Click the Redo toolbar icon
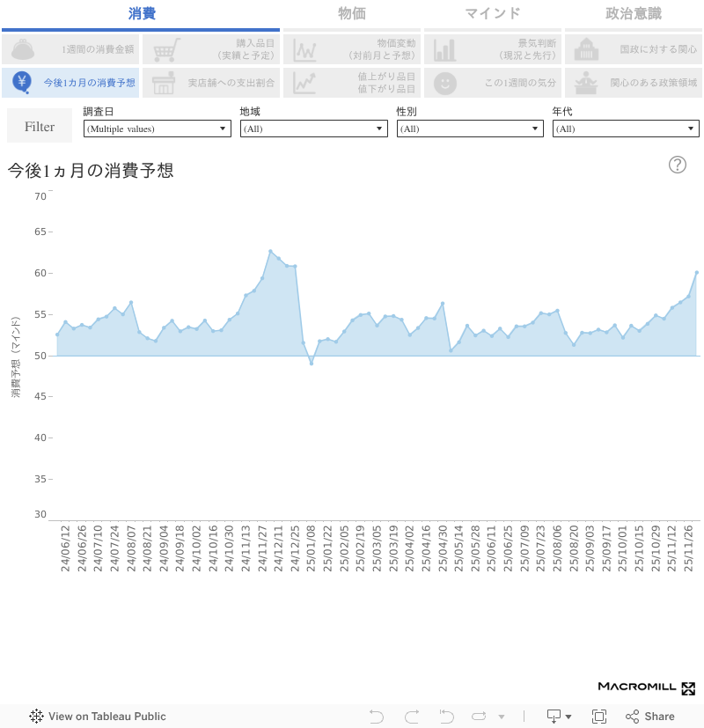The height and width of the screenshot is (728, 704). 412,717
